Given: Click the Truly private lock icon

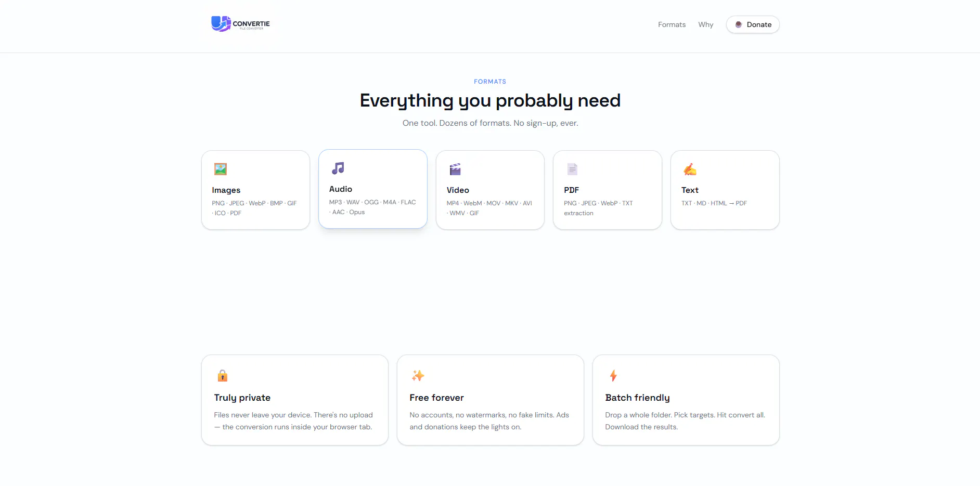Looking at the screenshot, I should (x=222, y=375).
